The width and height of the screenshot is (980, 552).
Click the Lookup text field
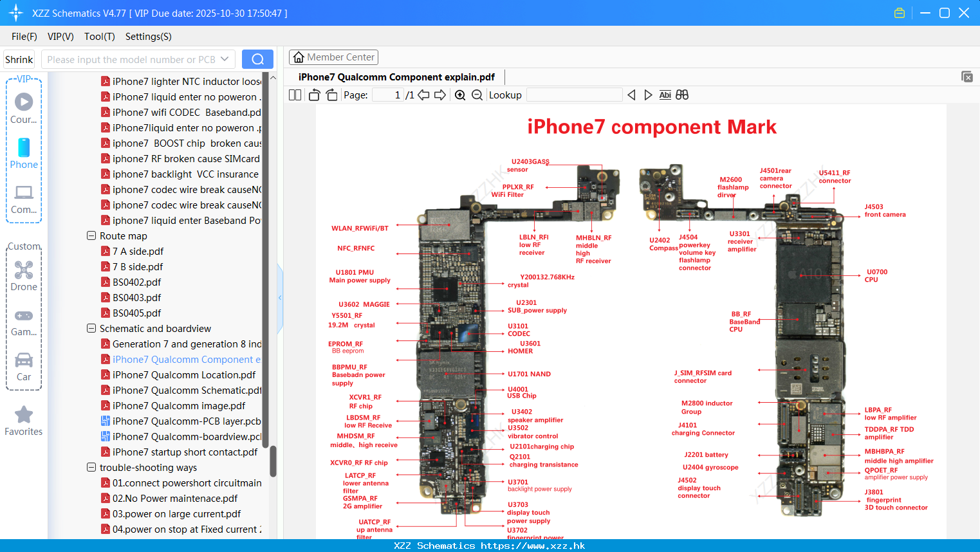click(574, 95)
